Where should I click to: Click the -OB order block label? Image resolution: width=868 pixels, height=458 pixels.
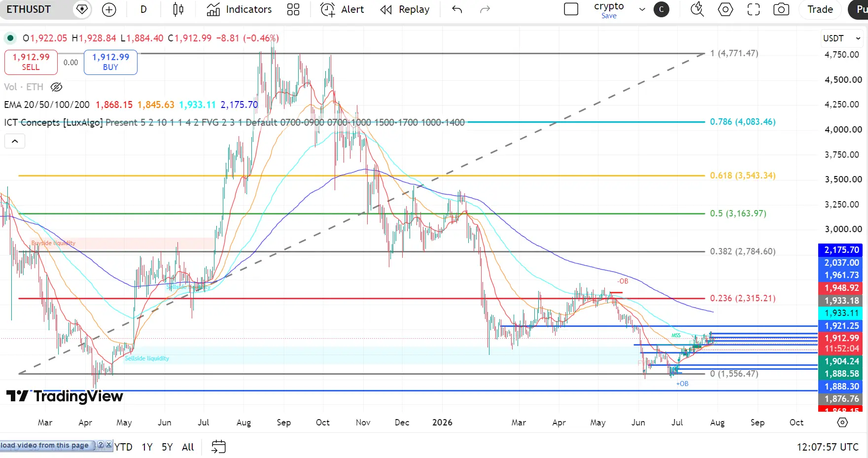pyautogui.click(x=623, y=282)
